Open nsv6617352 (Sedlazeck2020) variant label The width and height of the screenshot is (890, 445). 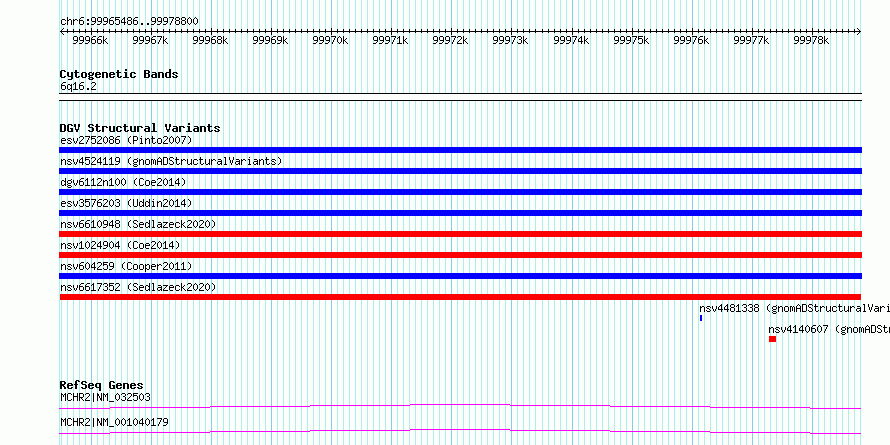[138, 287]
